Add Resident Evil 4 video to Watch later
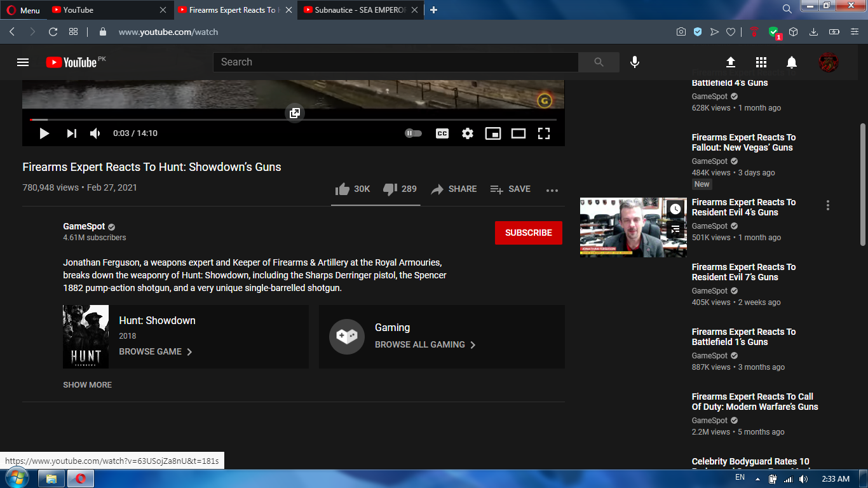Image resolution: width=868 pixels, height=488 pixels. pos(675,208)
